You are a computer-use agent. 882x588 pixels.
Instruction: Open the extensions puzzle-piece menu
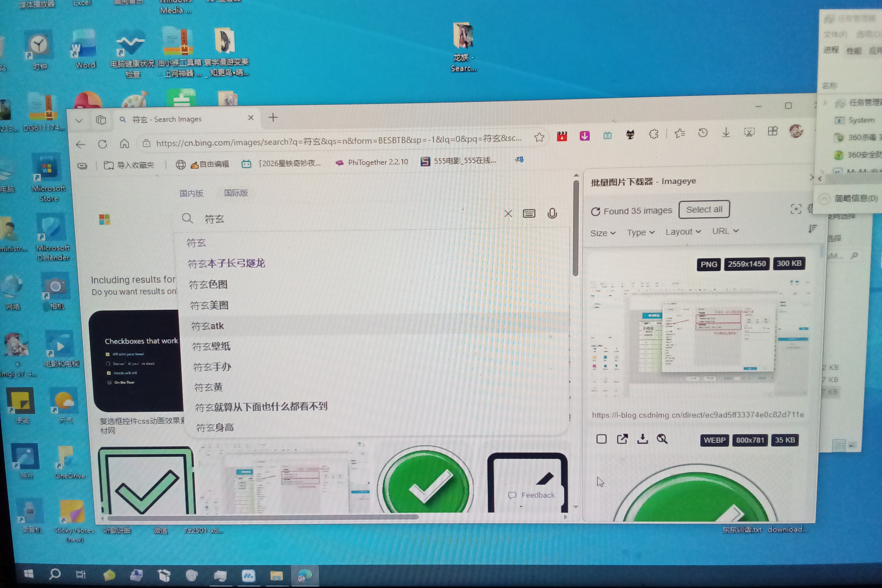click(x=654, y=134)
